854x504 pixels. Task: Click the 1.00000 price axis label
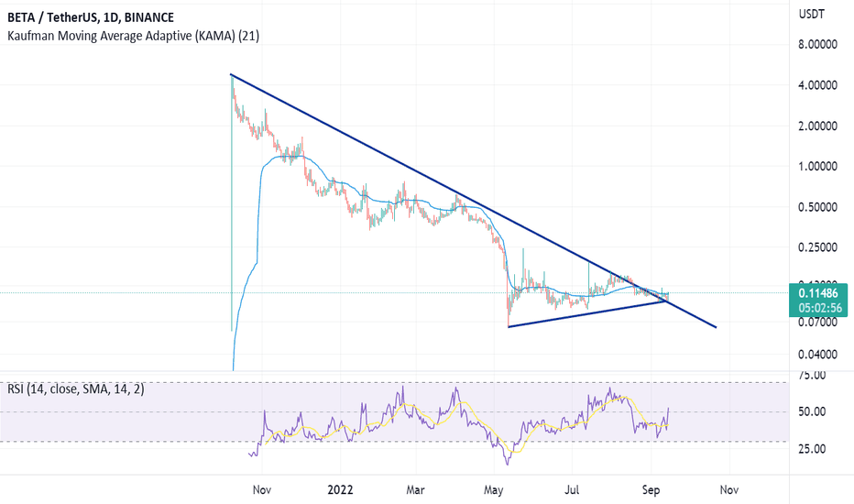[817, 166]
